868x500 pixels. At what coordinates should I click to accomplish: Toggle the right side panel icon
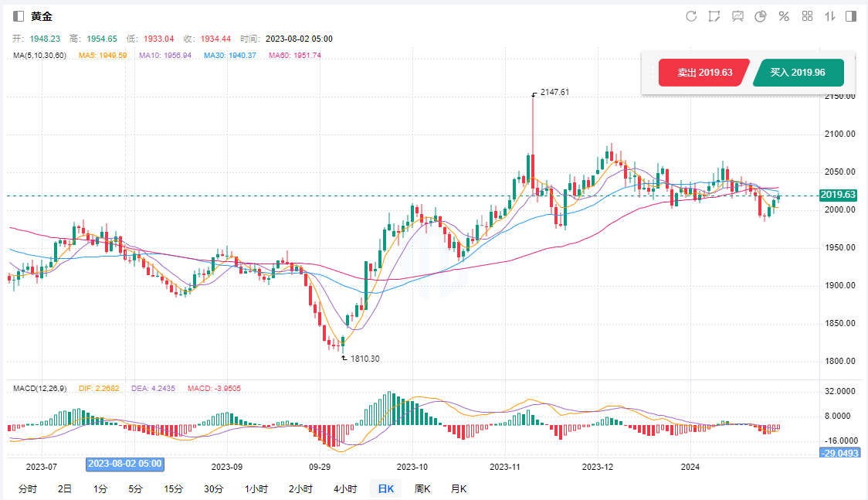click(851, 16)
